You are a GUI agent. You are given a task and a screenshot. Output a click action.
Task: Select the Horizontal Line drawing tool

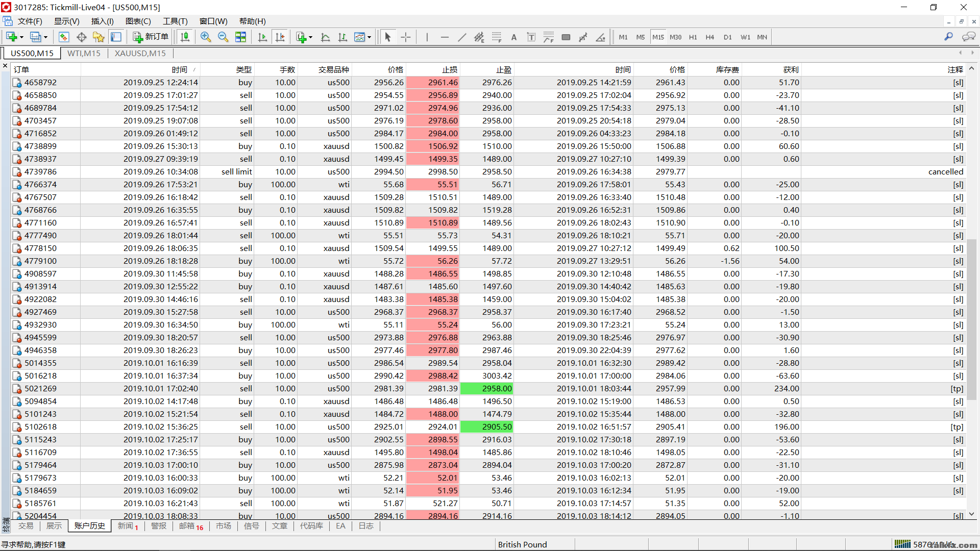click(445, 37)
